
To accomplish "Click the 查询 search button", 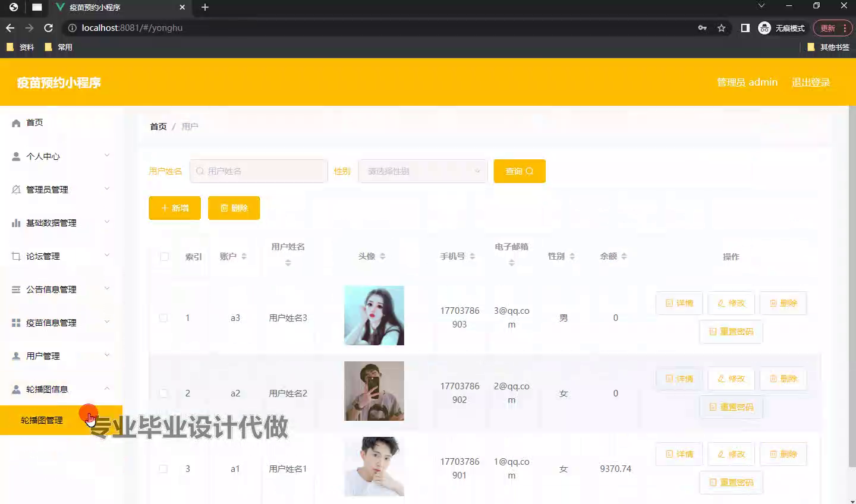I will (x=520, y=171).
